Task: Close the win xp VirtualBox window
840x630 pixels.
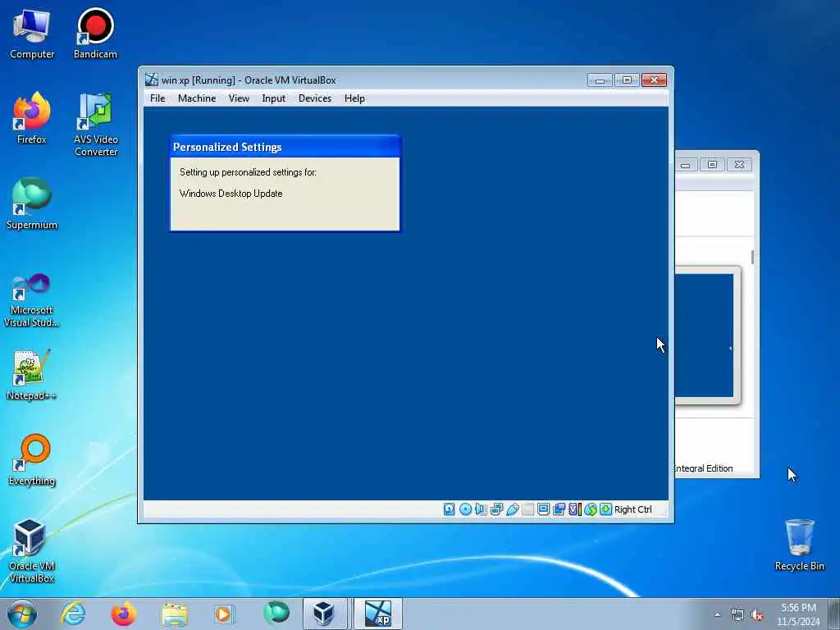Action: point(654,80)
